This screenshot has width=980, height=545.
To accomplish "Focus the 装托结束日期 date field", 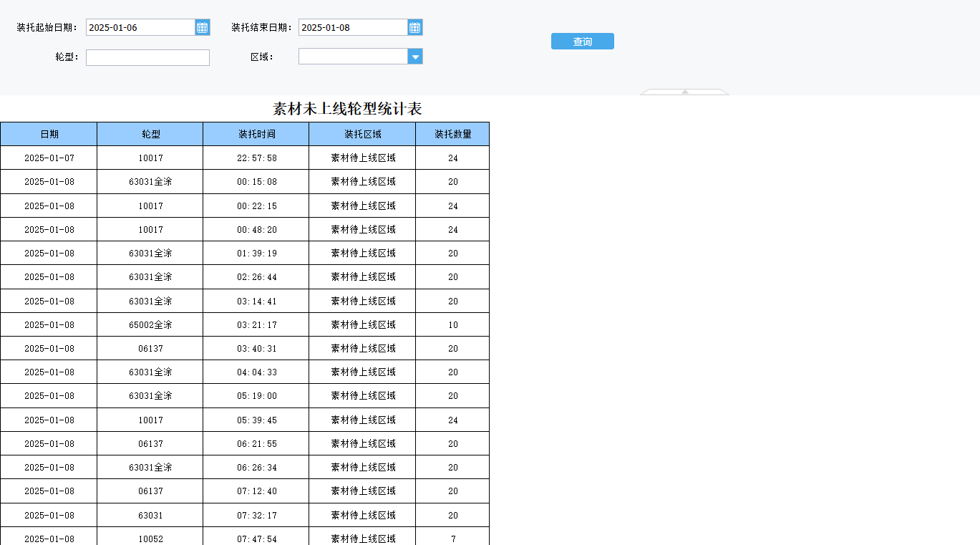I will (353, 27).
